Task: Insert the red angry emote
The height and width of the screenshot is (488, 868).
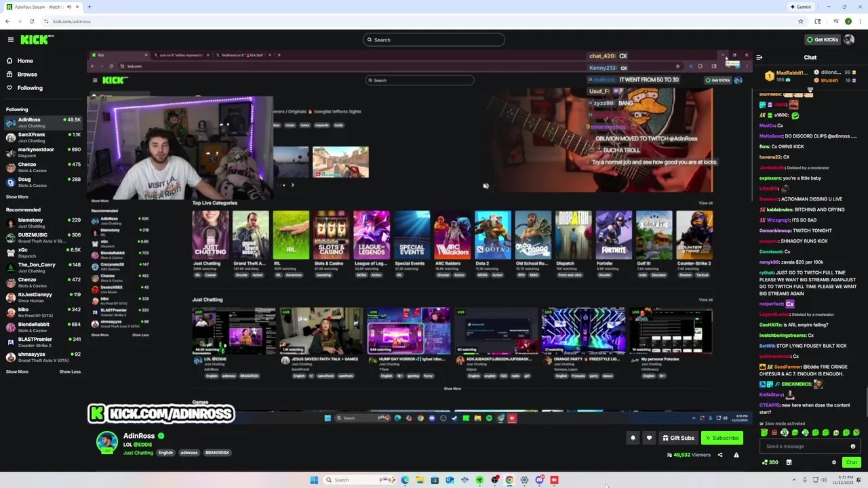Action: tap(774, 432)
